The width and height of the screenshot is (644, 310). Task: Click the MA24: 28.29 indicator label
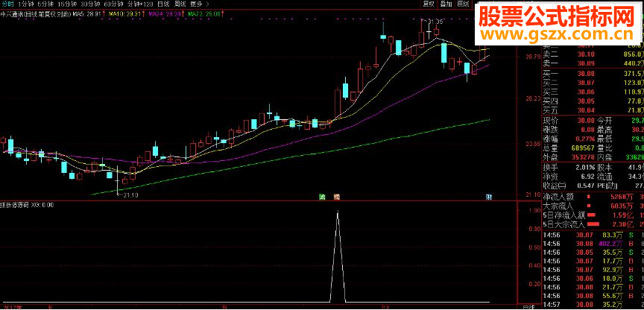166,14
